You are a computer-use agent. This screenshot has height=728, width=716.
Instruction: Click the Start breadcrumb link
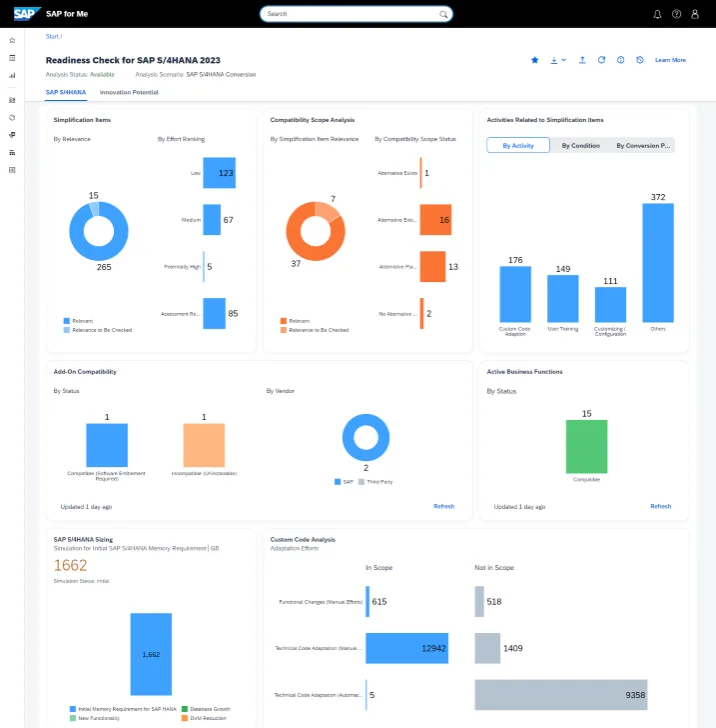point(52,36)
